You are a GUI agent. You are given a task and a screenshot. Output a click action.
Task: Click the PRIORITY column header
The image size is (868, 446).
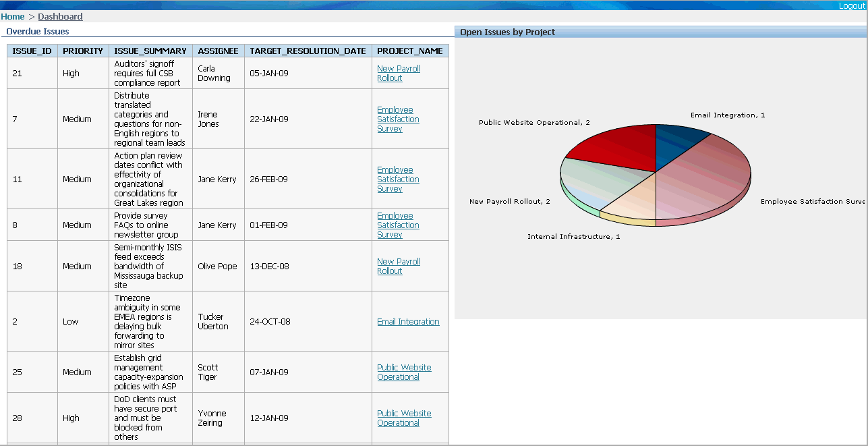point(83,51)
